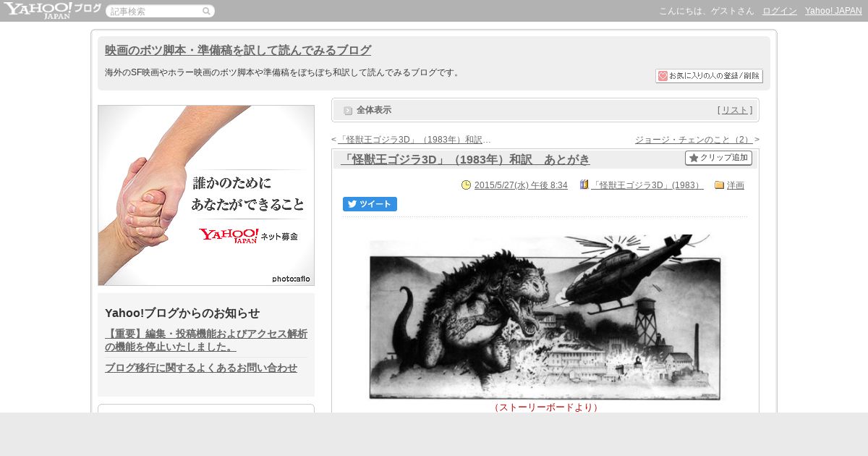Click the Godzilla storyboard image
Viewport: 868px width, 456px height.
point(545,317)
